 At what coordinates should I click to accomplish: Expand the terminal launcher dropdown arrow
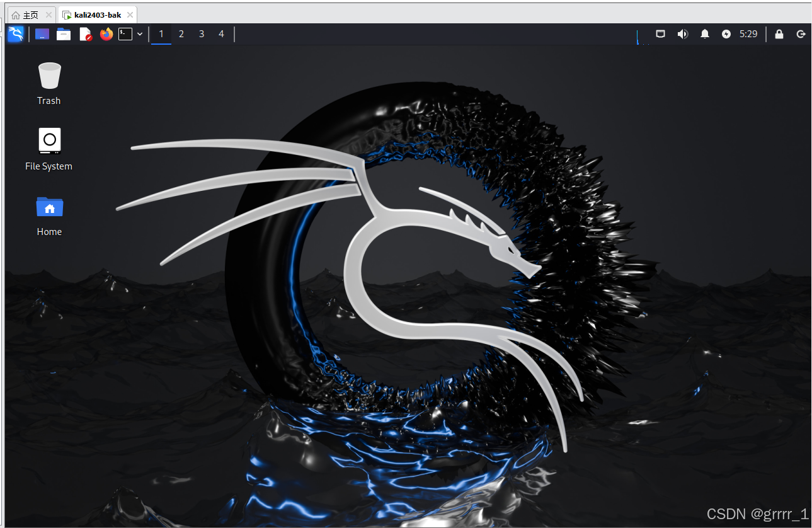coord(140,34)
